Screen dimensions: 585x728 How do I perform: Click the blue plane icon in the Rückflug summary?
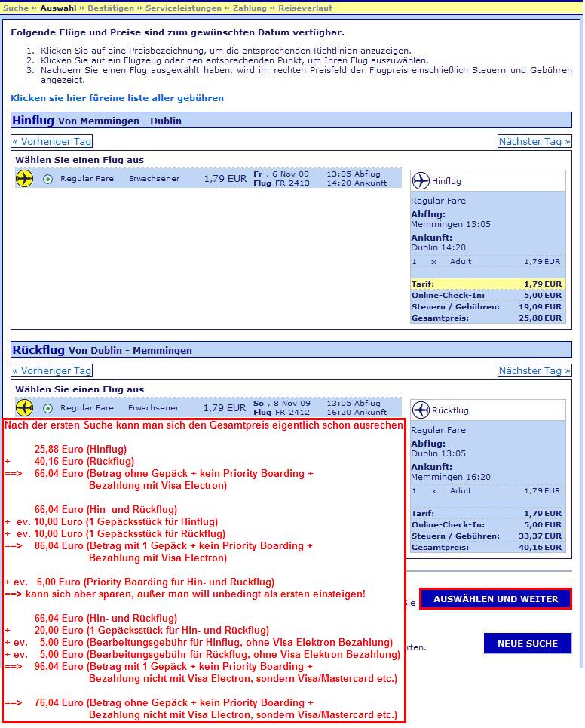coord(421,410)
